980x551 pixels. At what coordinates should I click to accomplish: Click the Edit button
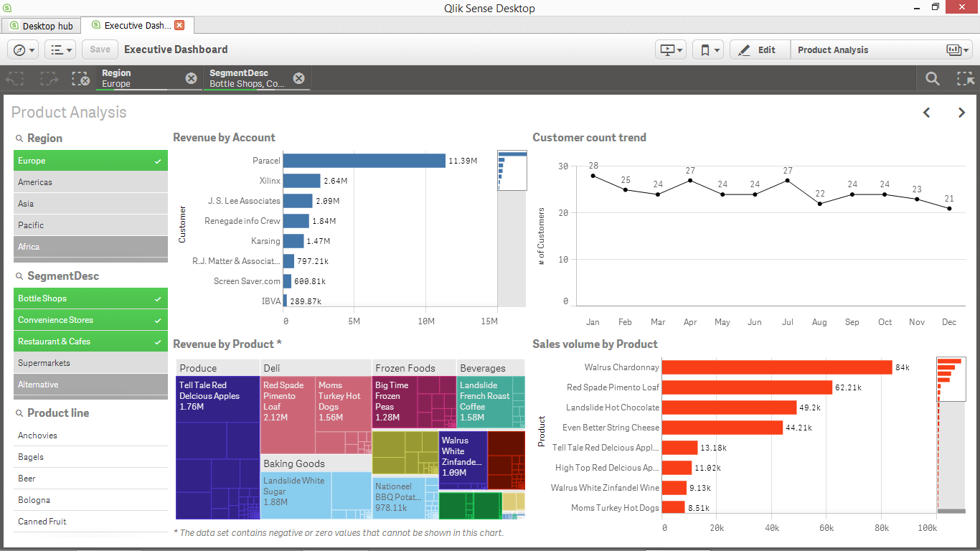tap(759, 50)
